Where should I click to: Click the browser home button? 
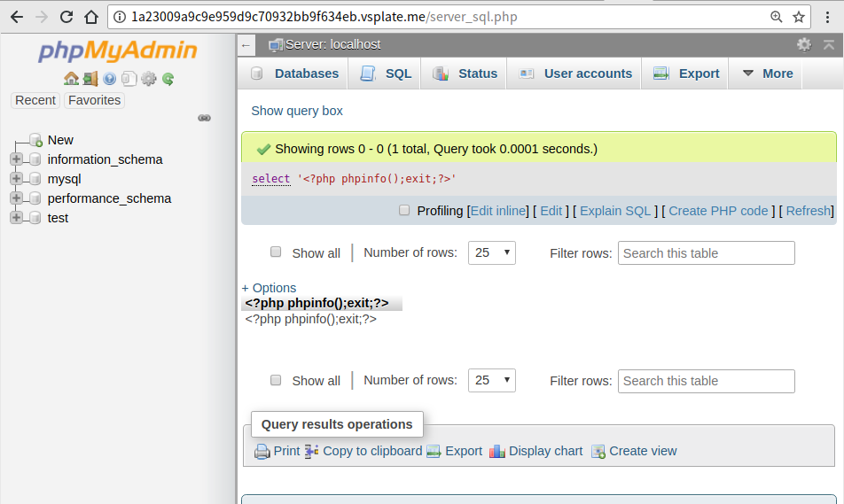pyautogui.click(x=91, y=17)
